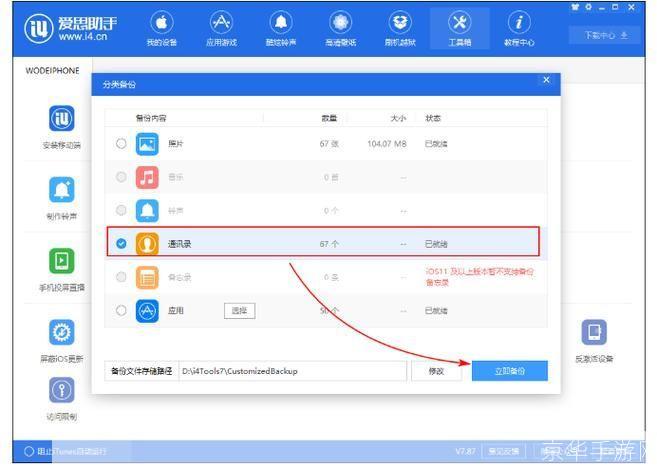
Task: Select the 应用 apps radio button
Action: click(x=121, y=310)
